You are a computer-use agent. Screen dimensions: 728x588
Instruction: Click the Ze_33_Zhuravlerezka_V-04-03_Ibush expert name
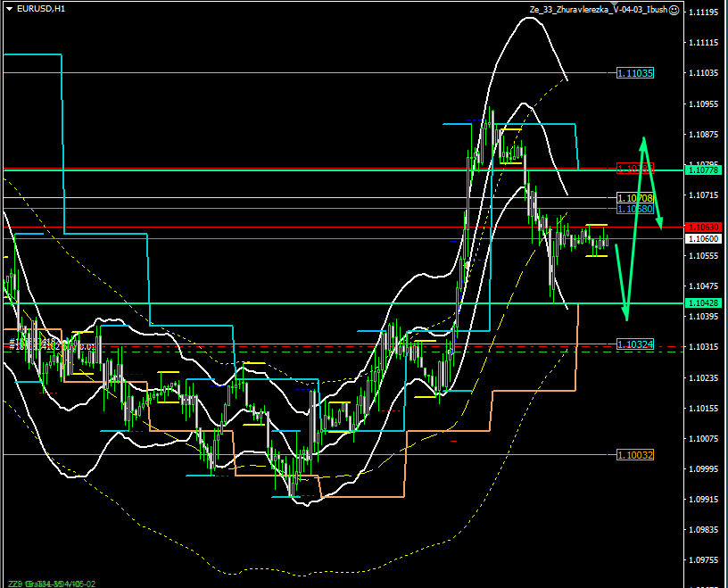598,10
